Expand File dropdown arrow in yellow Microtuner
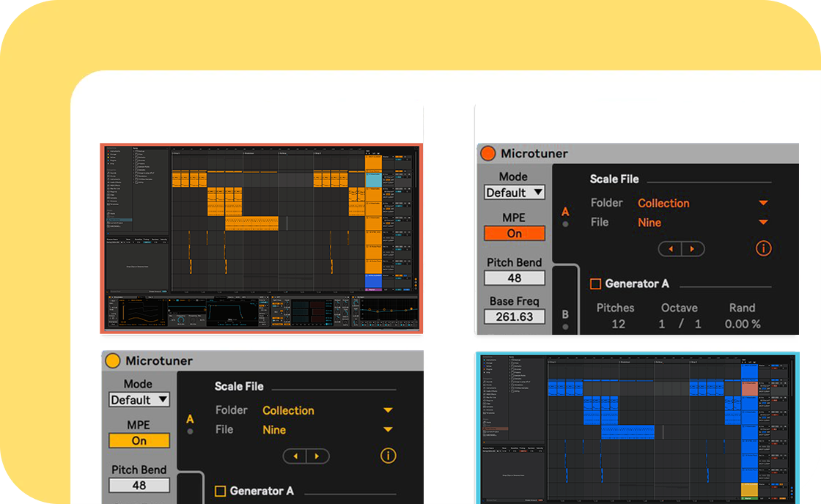 click(x=388, y=430)
